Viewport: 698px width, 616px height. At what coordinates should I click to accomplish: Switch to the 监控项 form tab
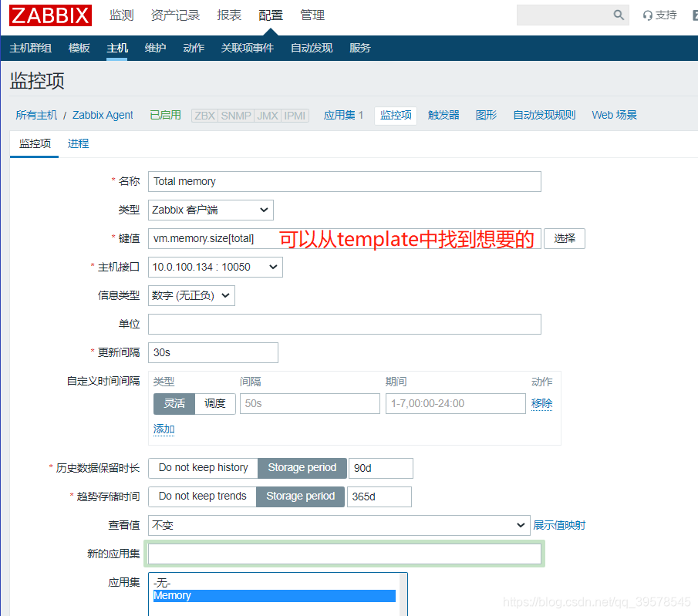[35, 143]
